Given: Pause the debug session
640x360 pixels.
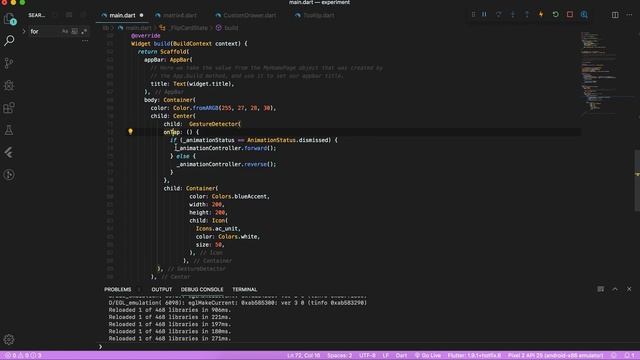Looking at the screenshot, I should tap(484, 15).
